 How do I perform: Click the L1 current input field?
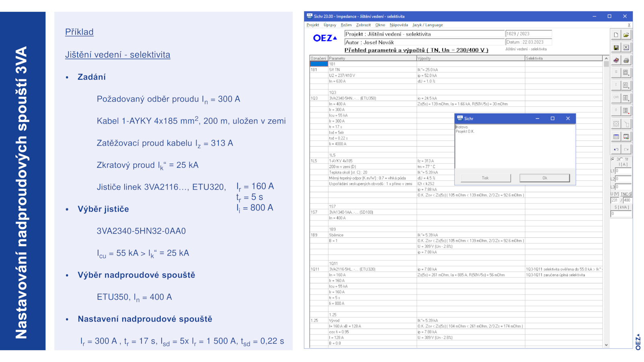tap(623, 171)
